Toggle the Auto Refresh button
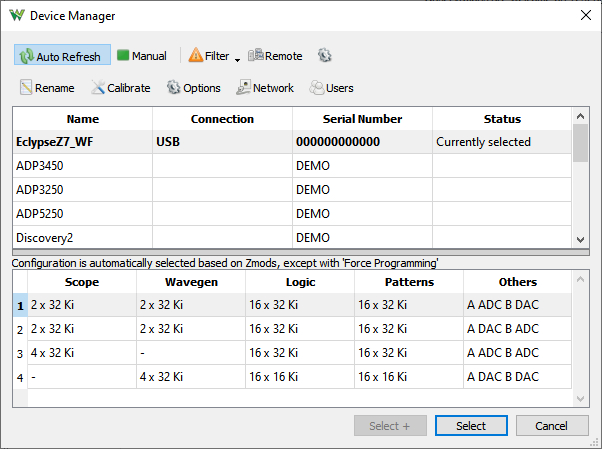602x449 pixels. (62, 55)
